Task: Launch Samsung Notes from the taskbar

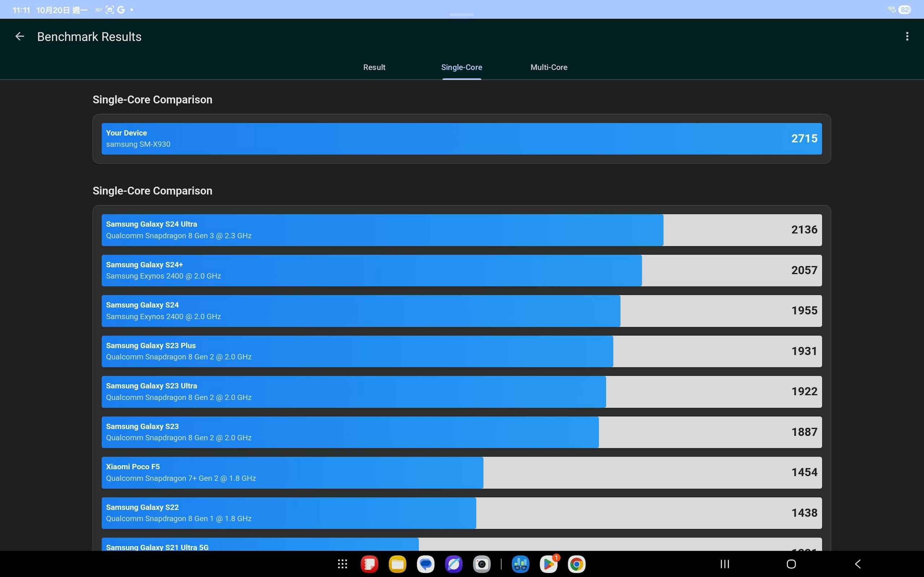Action: pyautogui.click(x=369, y=564)
